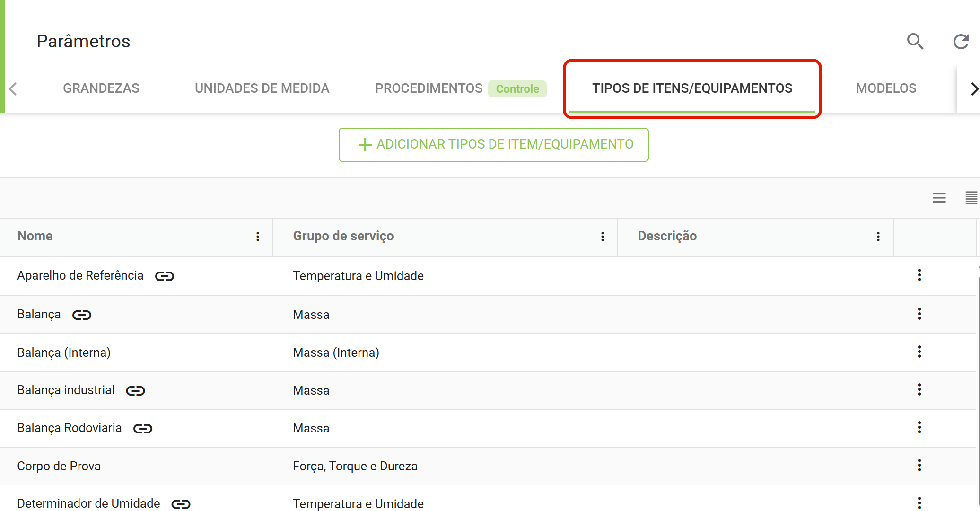Select the Balança (Interna) name cell

(x=64, y=352)
